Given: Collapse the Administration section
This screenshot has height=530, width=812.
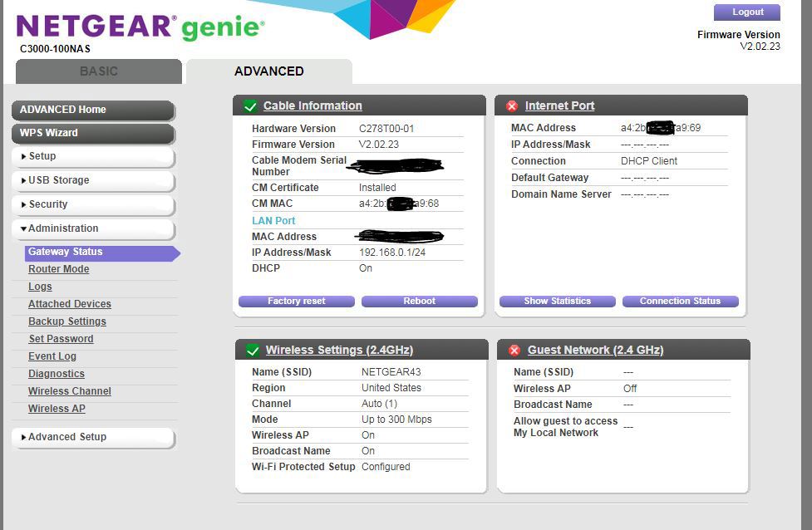Looking at the screenshot, I should click(93, 228).
